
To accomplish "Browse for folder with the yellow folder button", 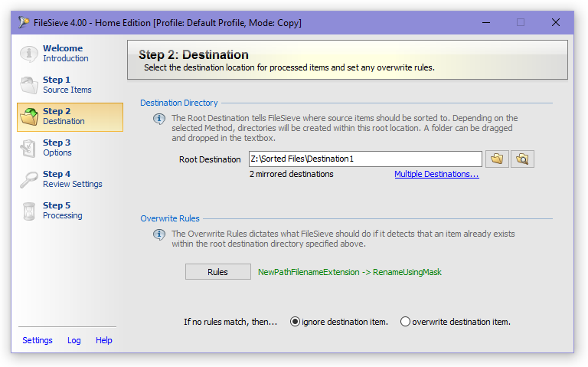I will (497, 159).
